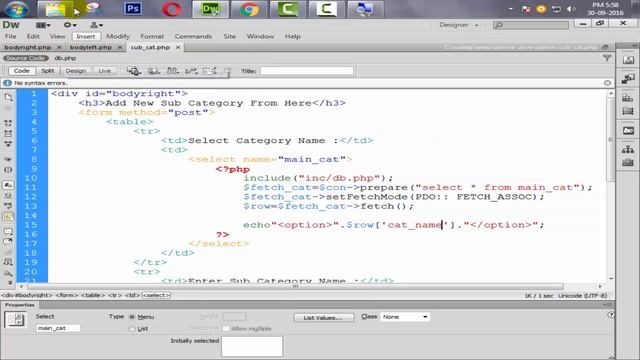Select the <form> tag in tag selector

67,295
